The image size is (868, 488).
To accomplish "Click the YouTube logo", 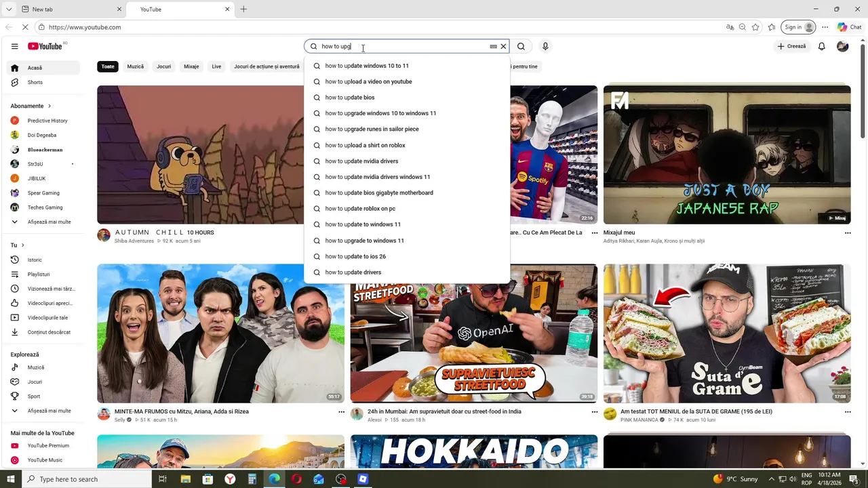I will pyautogui.click(x=45, y=46).
